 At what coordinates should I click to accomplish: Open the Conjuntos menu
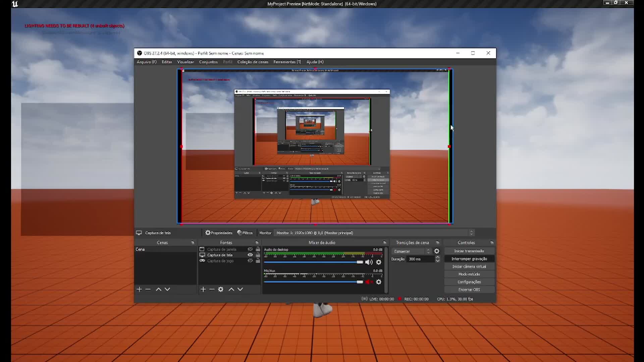pos(208,62)
